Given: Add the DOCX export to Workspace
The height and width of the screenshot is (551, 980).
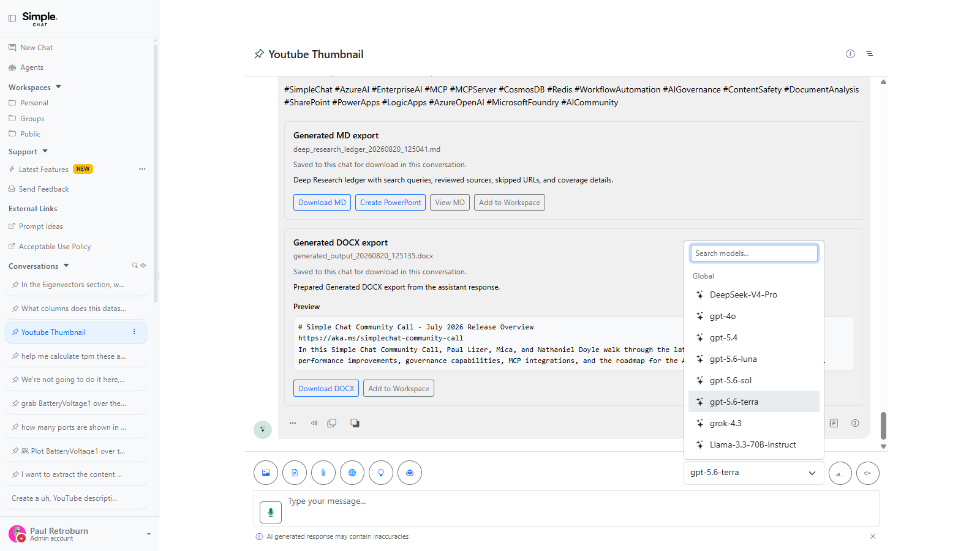Looking at the screenshot, I should (x=399, y=389).
